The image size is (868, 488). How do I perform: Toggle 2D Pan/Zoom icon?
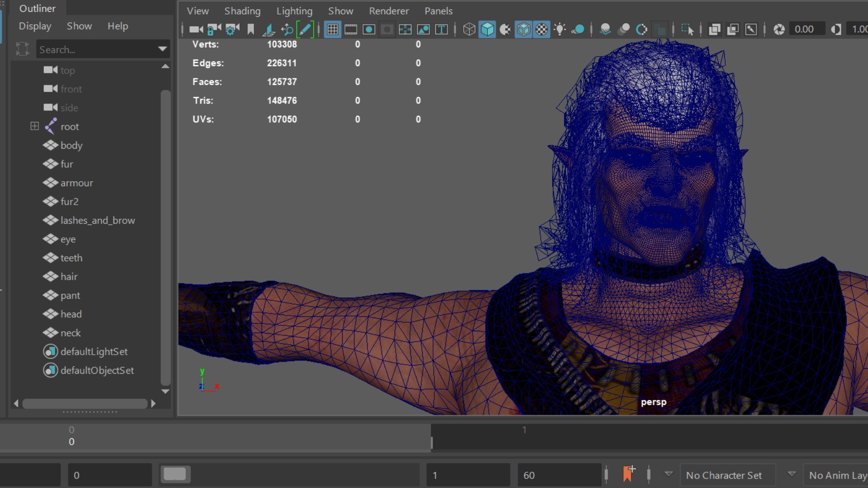coord(287,29)
